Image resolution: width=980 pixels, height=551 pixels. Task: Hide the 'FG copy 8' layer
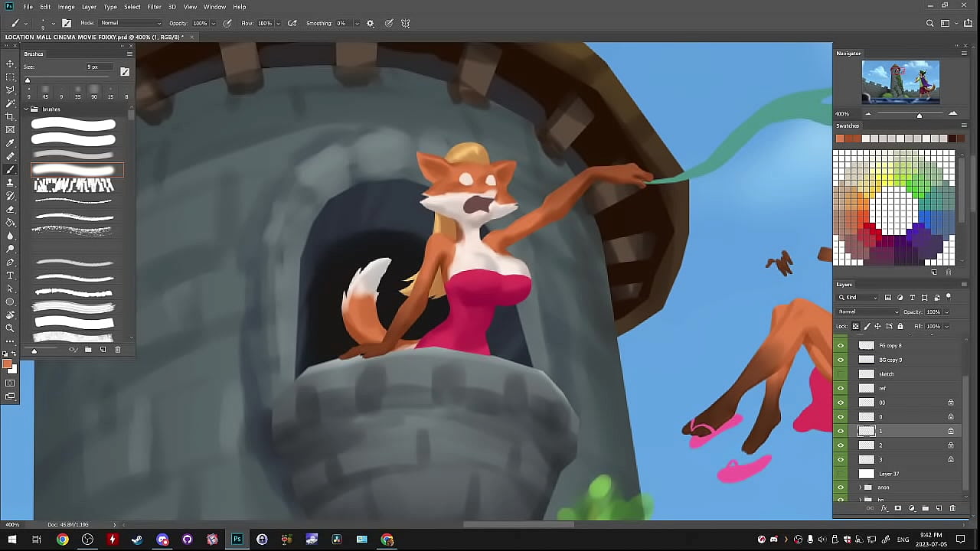(841, 345)
